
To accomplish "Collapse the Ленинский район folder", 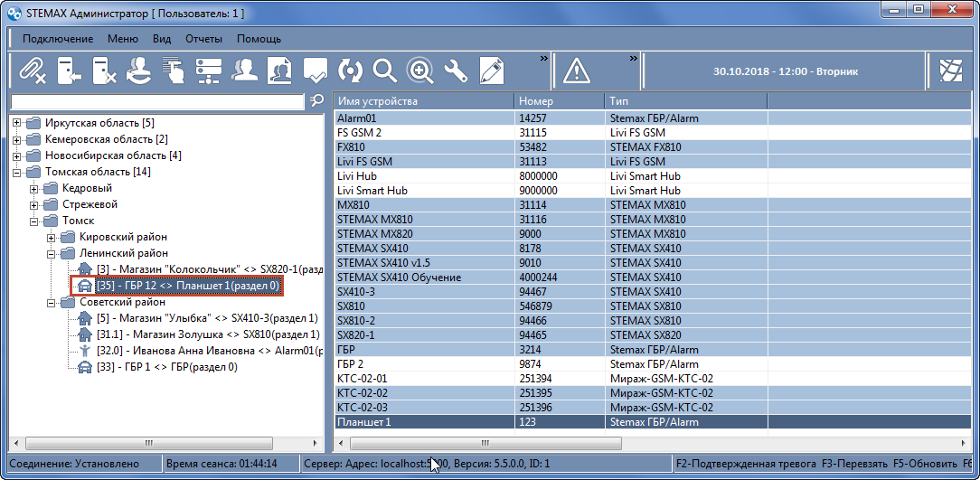I will point(52,253).
